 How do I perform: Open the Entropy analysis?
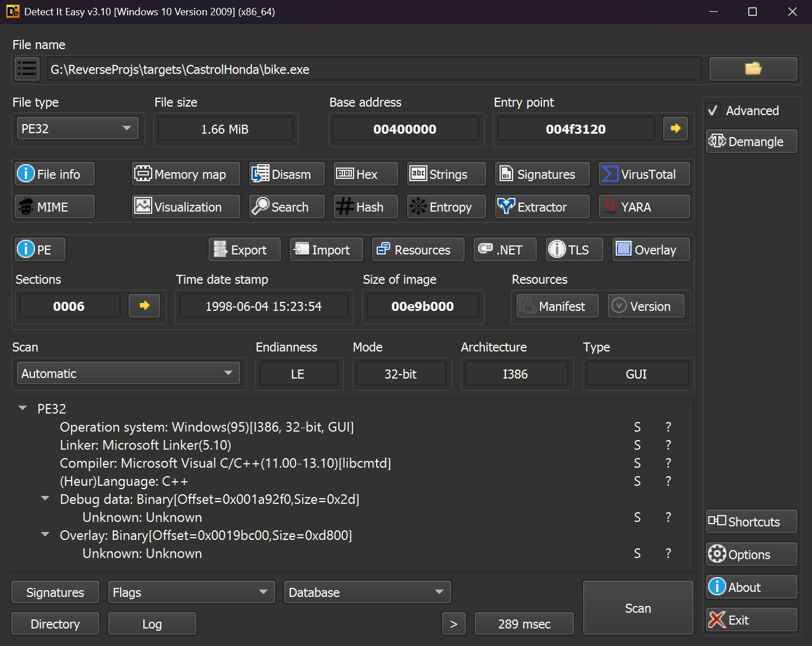(x=445, y=206)
